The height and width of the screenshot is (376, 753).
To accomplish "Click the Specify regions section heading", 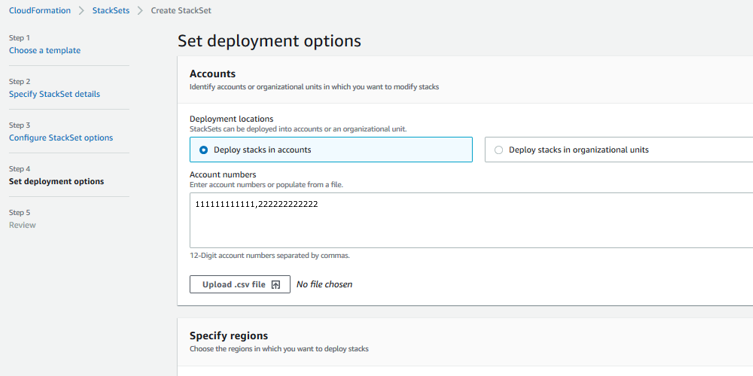I will point(229,335).
